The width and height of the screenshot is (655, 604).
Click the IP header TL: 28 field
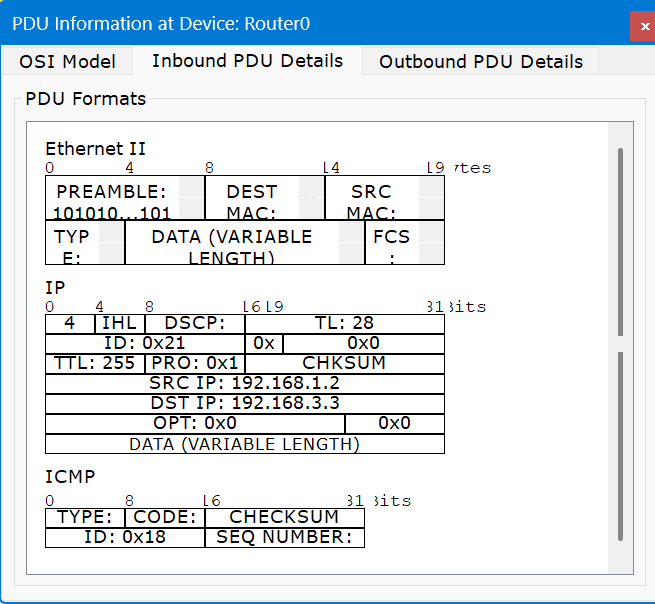[344, 323]
